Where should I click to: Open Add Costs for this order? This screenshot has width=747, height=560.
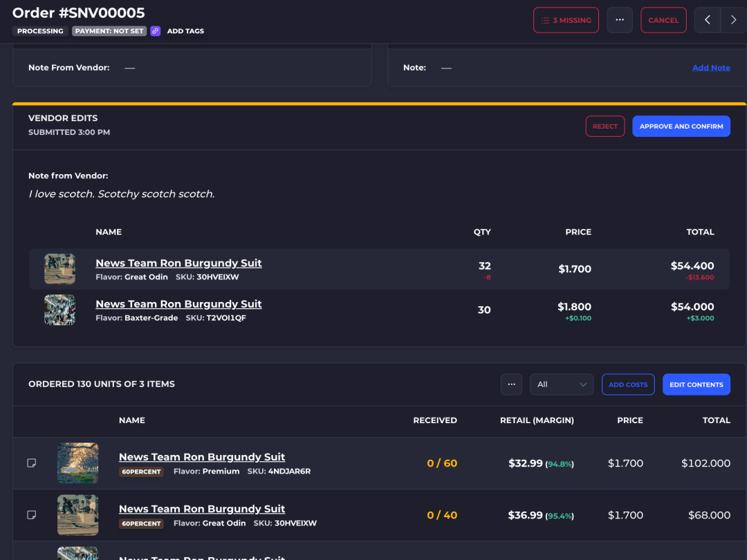point(628,384)
